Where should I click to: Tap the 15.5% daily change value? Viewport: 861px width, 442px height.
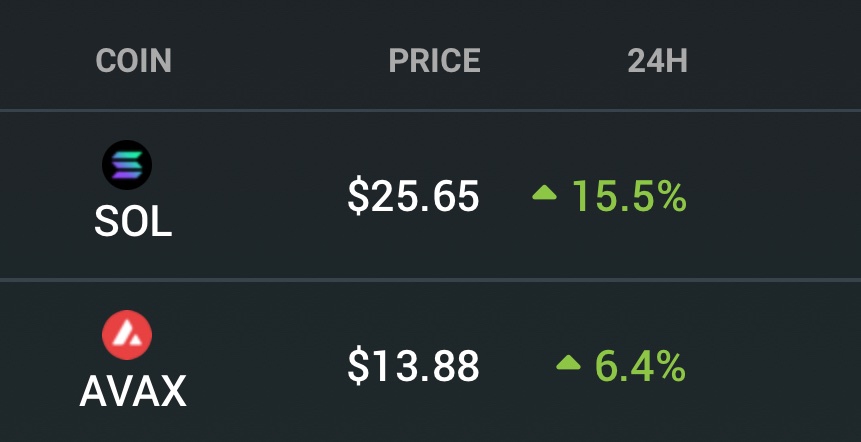tap(629, 197)
